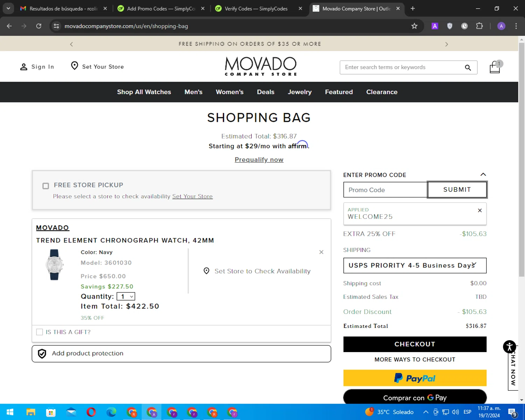
Task: Click the Movado Company Store logo
Action: (261, 66)
